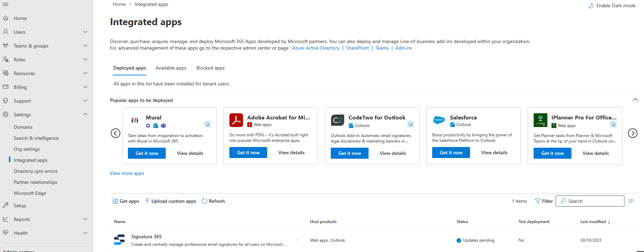
Task: Switch to the Blocked apps tab
Action: click(210, 68)
